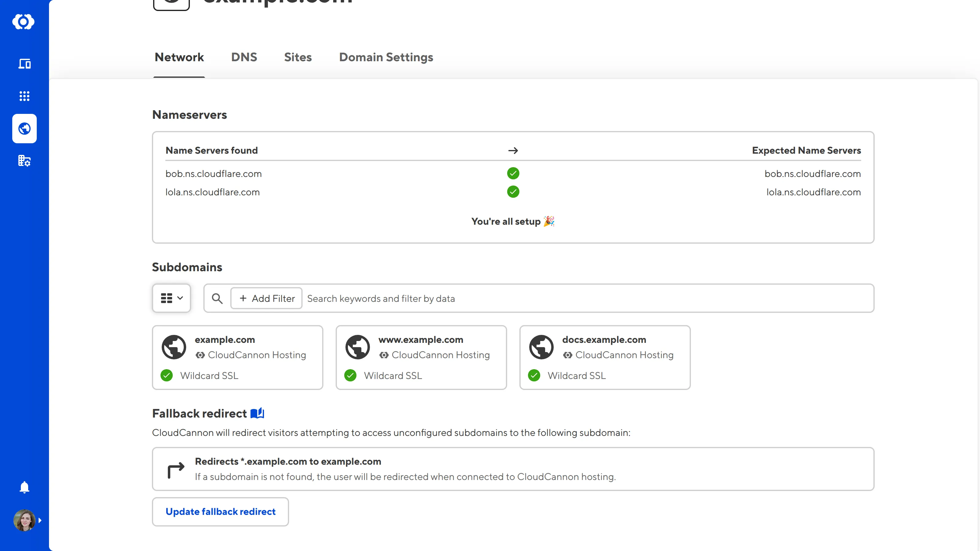Open the Domain Settings tab

[386, 57]
